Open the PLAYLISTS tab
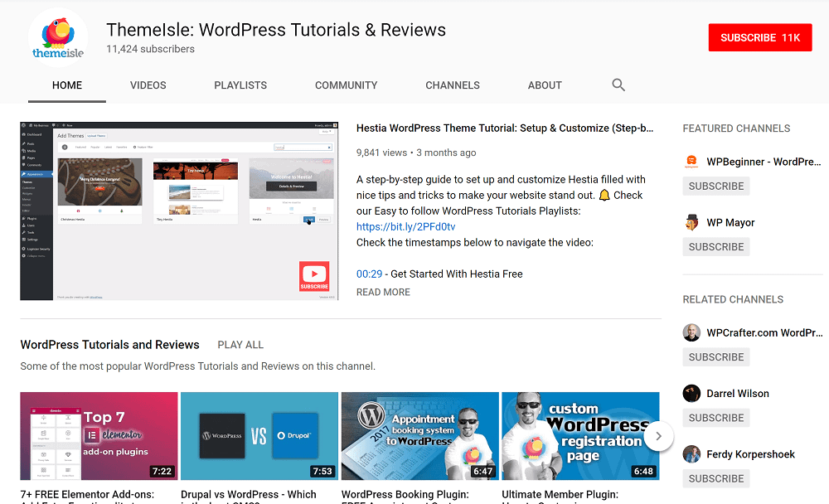Screen dimensions: 829x504 point(240,85)
